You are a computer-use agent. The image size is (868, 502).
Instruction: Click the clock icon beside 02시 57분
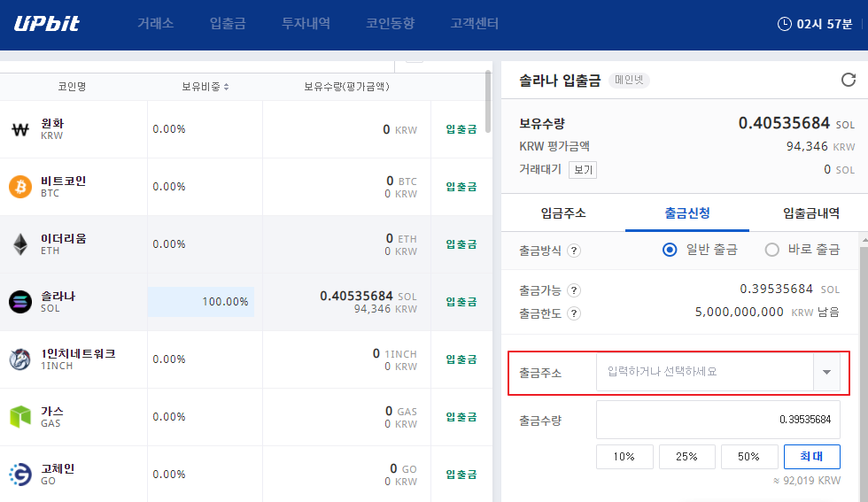coord(785,24)
